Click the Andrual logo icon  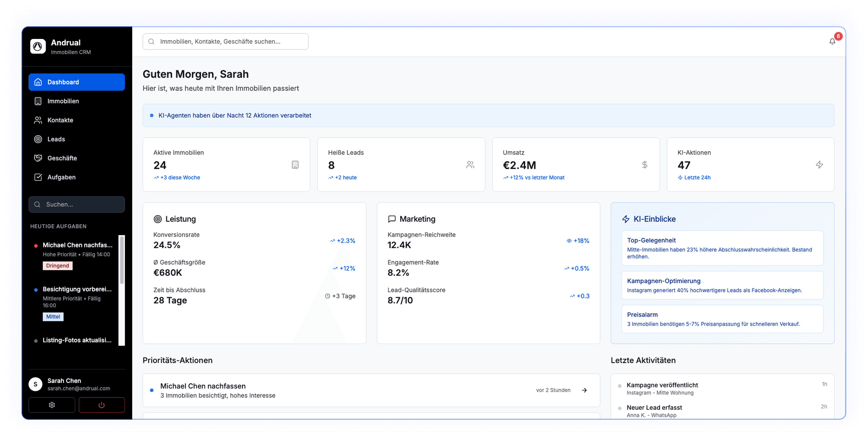pyautogui.click(x=38, y=46)
